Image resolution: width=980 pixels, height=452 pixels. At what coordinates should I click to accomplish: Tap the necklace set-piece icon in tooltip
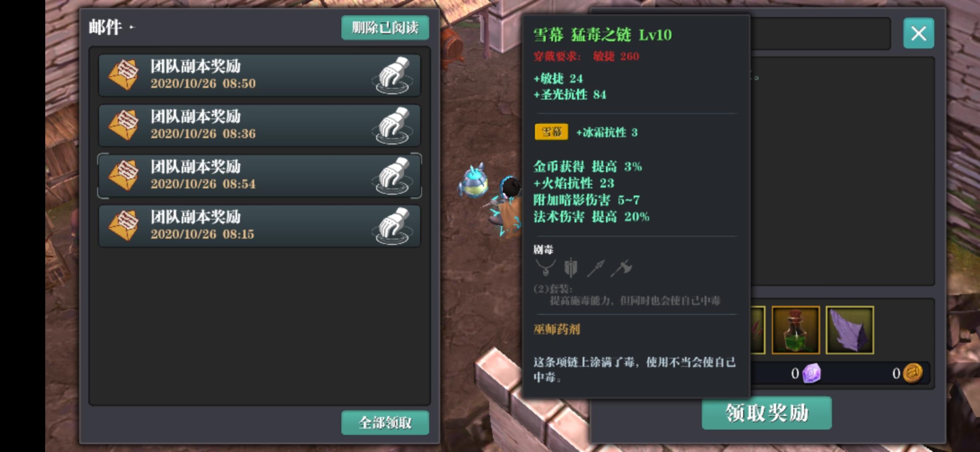[546, 268]
